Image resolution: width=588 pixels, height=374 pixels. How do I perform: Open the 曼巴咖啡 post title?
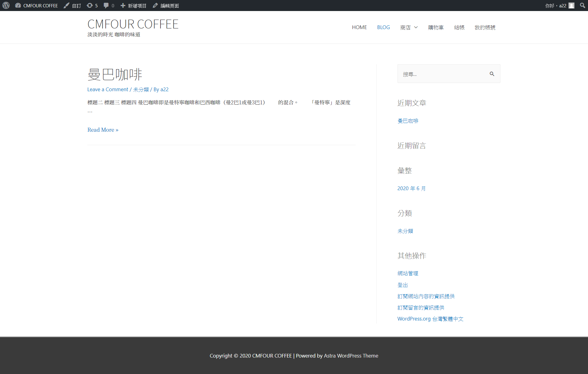115,74
